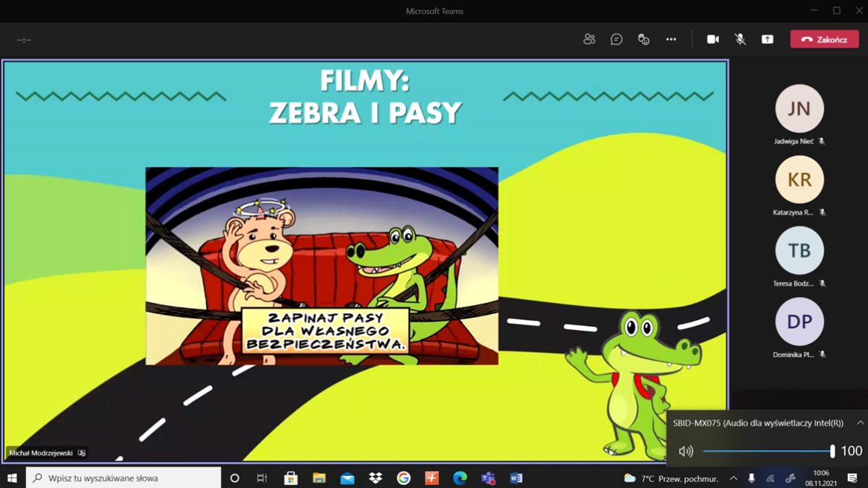Viewport: 868px width, 488px height.
Task: Open Word from the taskbar
Action: [516, 478]
